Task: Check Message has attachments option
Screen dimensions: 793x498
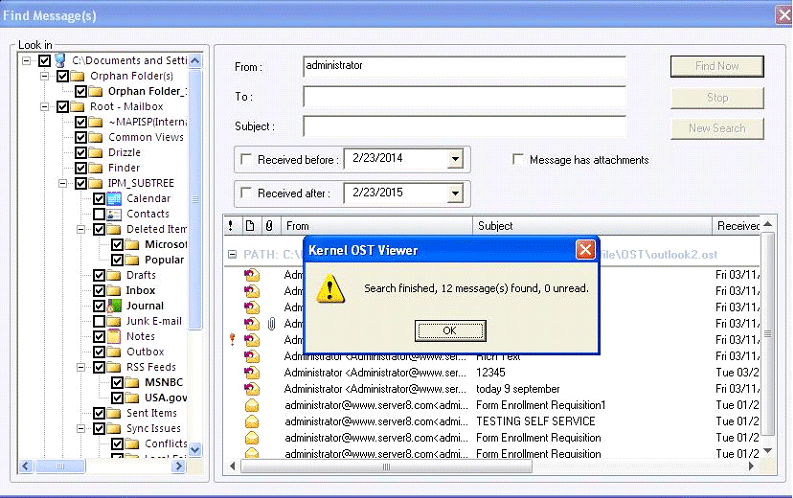Action: (518, 159)
